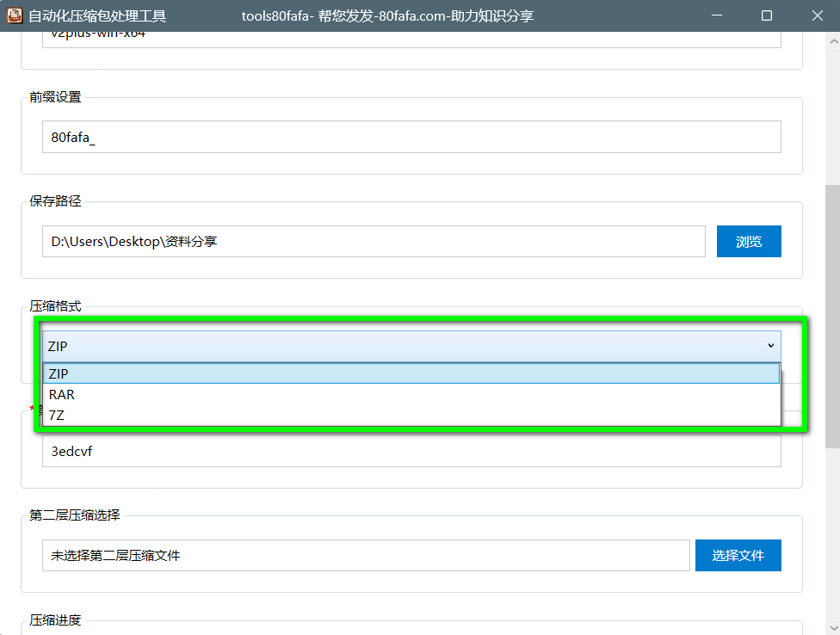
Task: Maximize the compression tool window
Action: pyautogui.click(x=767, y=15)
